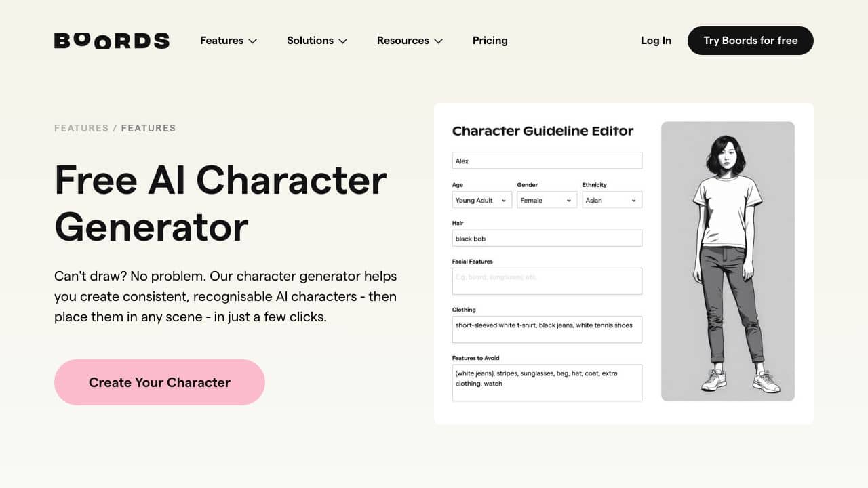Click the Clothing description text box
Viewport: 868px width, 488px height.
[547, 329]
